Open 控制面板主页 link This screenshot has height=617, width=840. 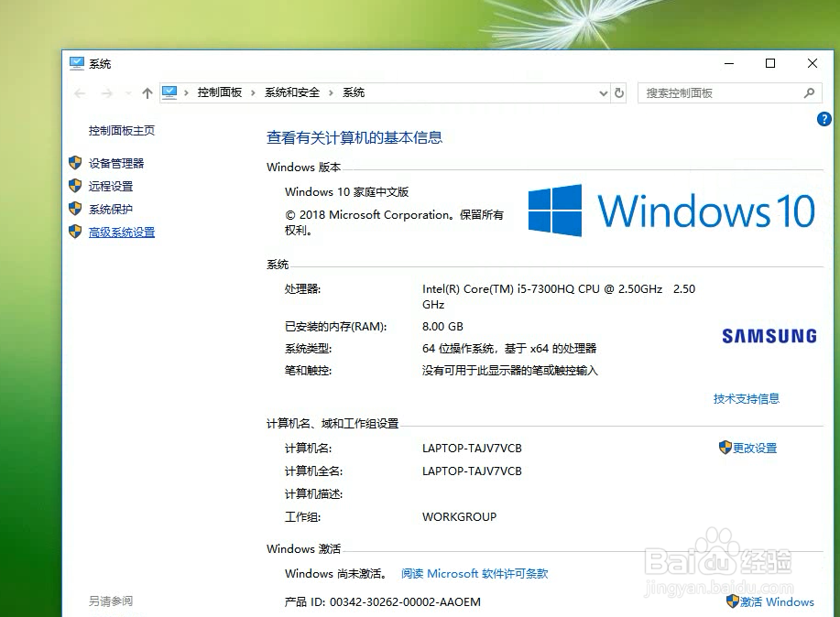(x=122, y=131)
